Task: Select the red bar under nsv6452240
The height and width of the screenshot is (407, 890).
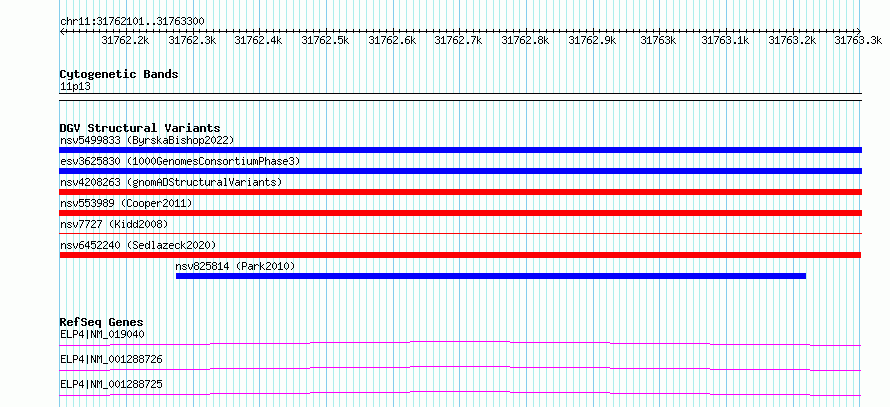Action: tap(461, 255)
